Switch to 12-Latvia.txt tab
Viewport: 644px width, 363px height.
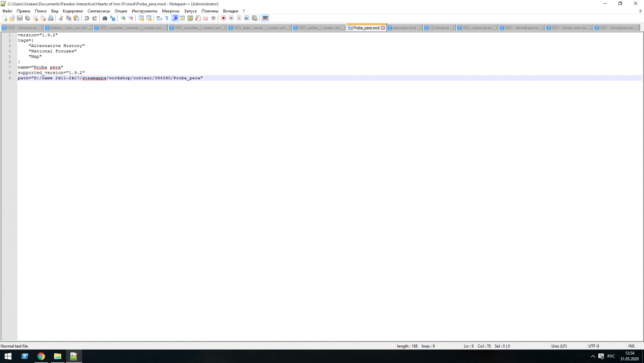[x=439, y=28]
